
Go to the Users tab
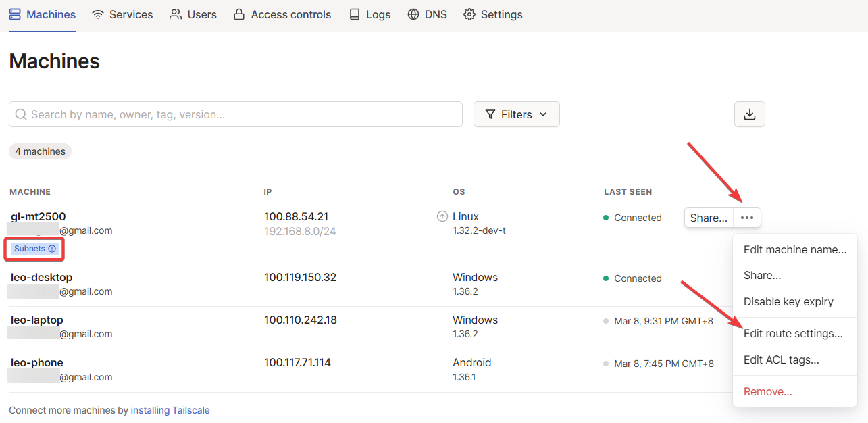(x=193, y=14)
